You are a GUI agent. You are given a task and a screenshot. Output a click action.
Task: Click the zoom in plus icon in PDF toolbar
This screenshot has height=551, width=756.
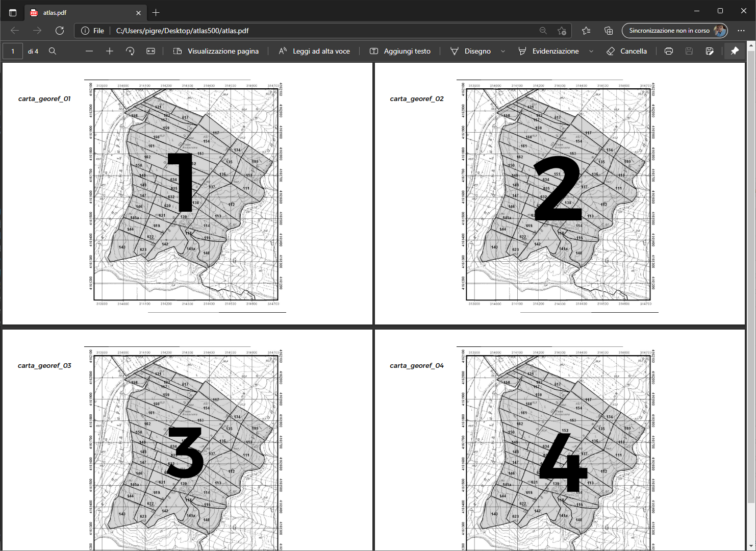point(110,51)
